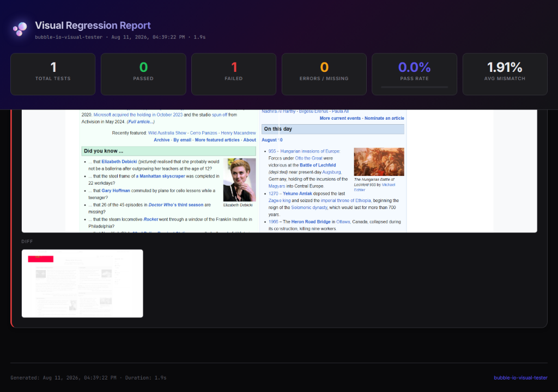The height and width of the screenshot is (392, 558).
Task: Open the 'Battle of Lechfeld' link
Action: [x=318, y=165]
